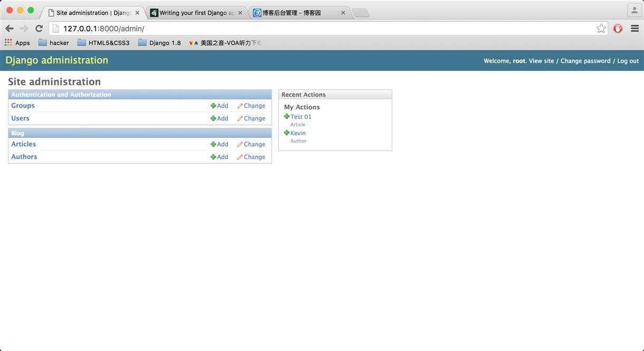Viewport: 644px width, 351px height.
Task: Click Change for Groups
Action: tap(251, 106)
